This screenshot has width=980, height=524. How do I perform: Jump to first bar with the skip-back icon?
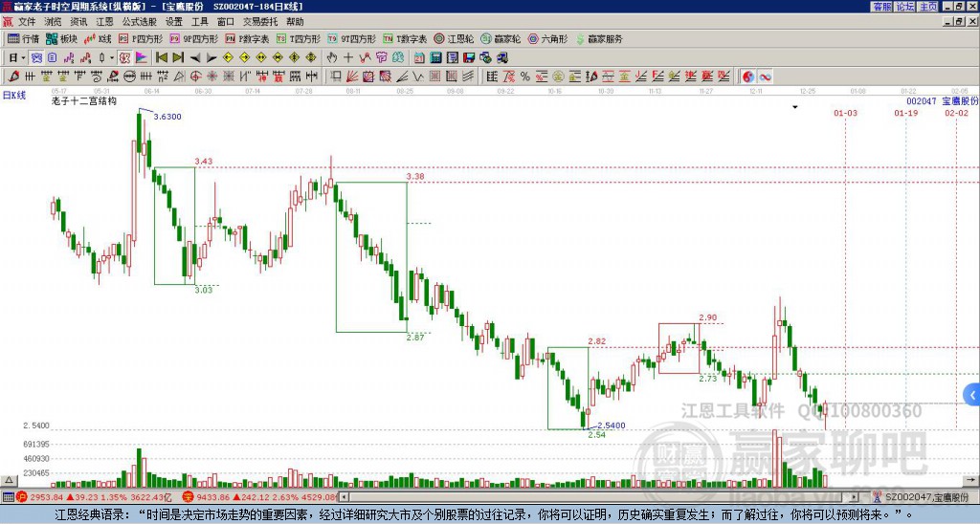click(161, 57)
